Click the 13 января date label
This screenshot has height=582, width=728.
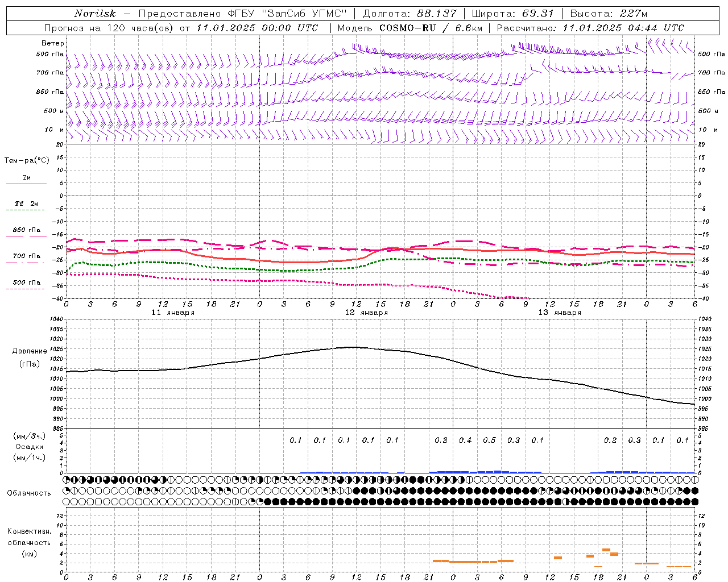click(560, 313)
